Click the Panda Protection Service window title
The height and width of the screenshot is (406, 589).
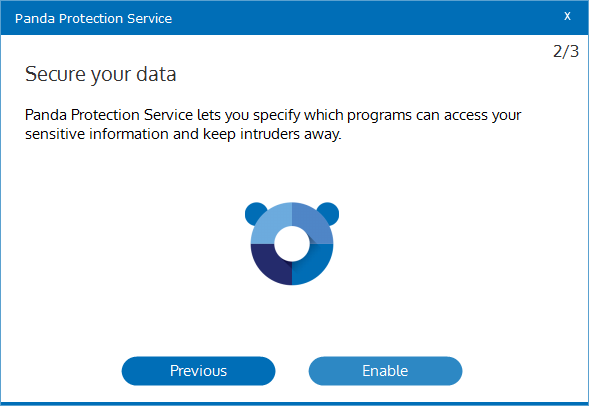94,18
